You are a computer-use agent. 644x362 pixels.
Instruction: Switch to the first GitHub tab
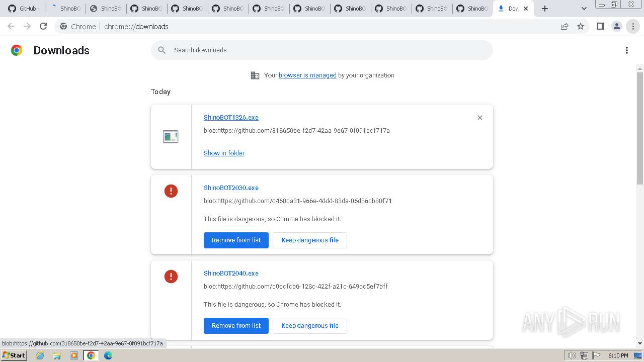tap(23, 9)
